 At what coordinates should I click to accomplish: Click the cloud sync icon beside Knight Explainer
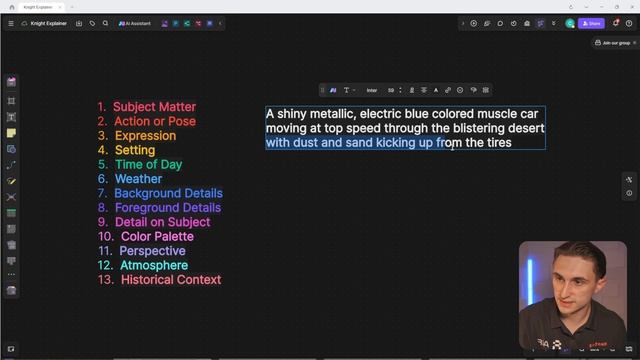(x=24, y=24)
